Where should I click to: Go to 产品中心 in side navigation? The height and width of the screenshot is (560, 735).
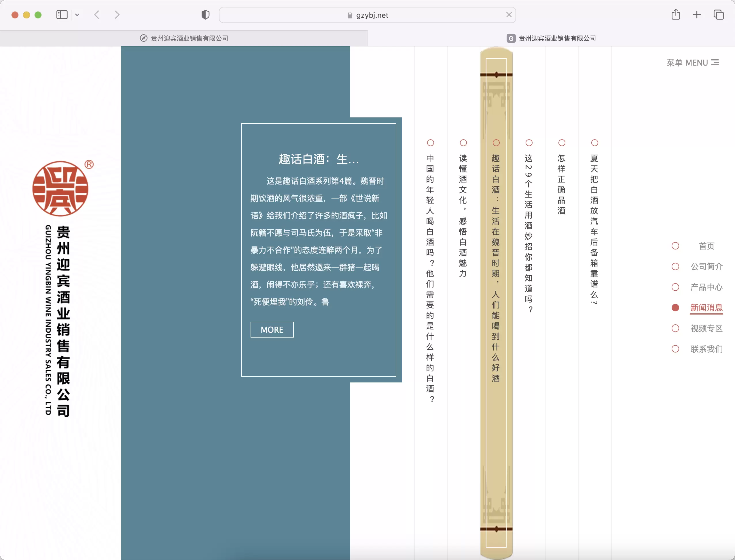click(x=706, y=287)
